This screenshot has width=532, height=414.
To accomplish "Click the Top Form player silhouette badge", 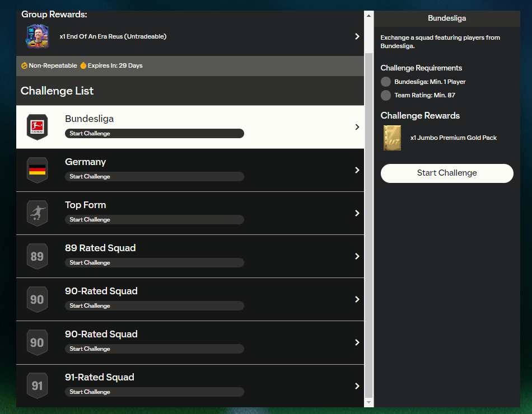I will click(38, 213).
